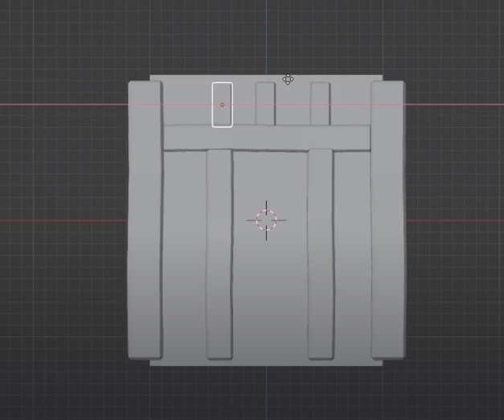
Task: Click the 3D cursor crosshair
Action: 266,220
